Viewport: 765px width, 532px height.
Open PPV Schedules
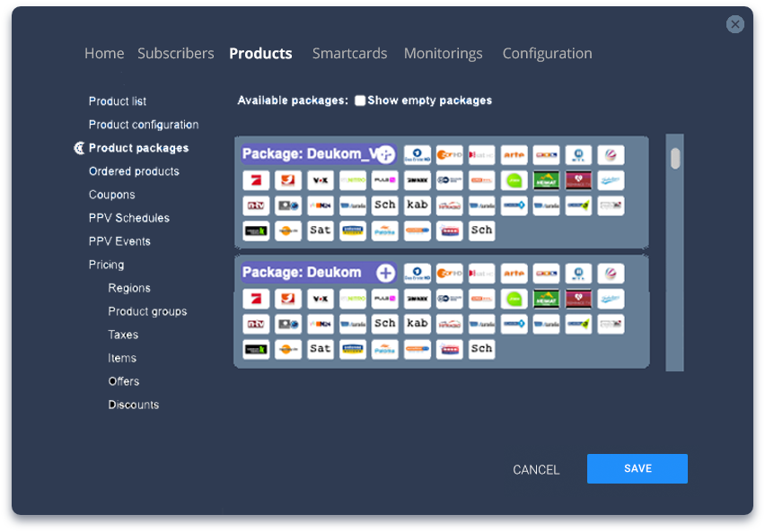pyautogui.click(x=129, y=218)
